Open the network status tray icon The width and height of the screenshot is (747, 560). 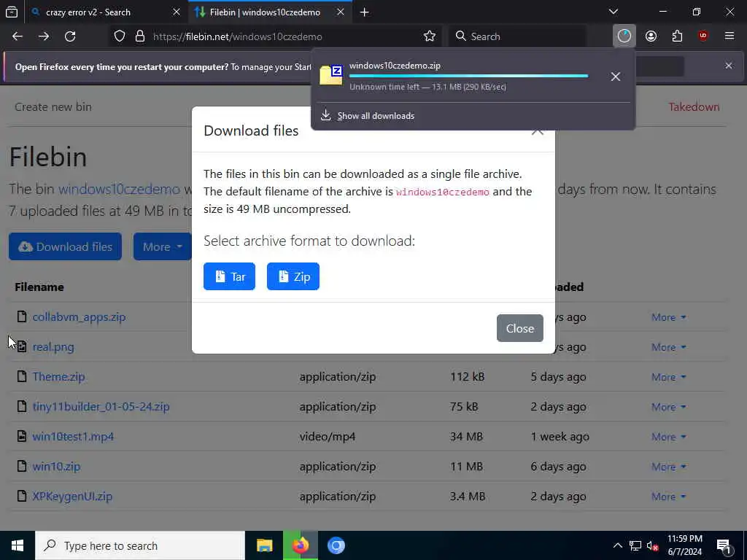635,545
